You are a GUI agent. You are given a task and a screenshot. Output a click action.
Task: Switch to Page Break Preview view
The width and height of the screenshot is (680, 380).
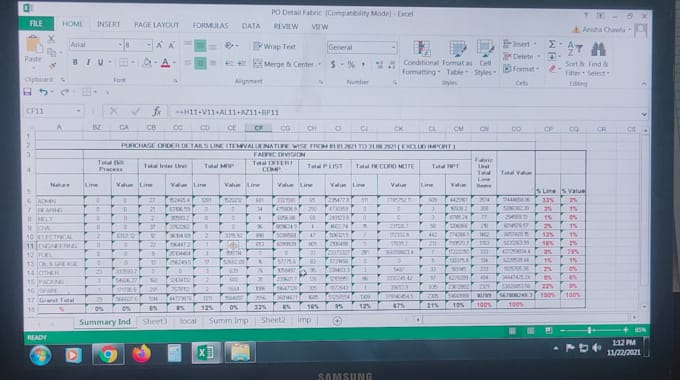coord(549,331)
